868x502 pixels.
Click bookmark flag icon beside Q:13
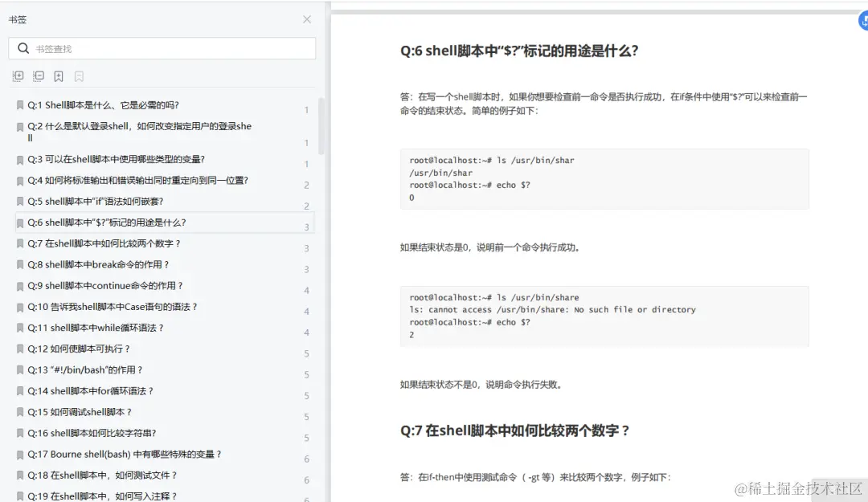[20, 370]
